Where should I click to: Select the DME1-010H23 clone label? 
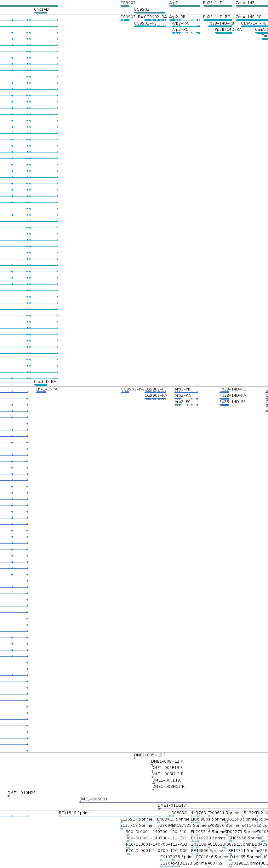(x=21, y=793)
